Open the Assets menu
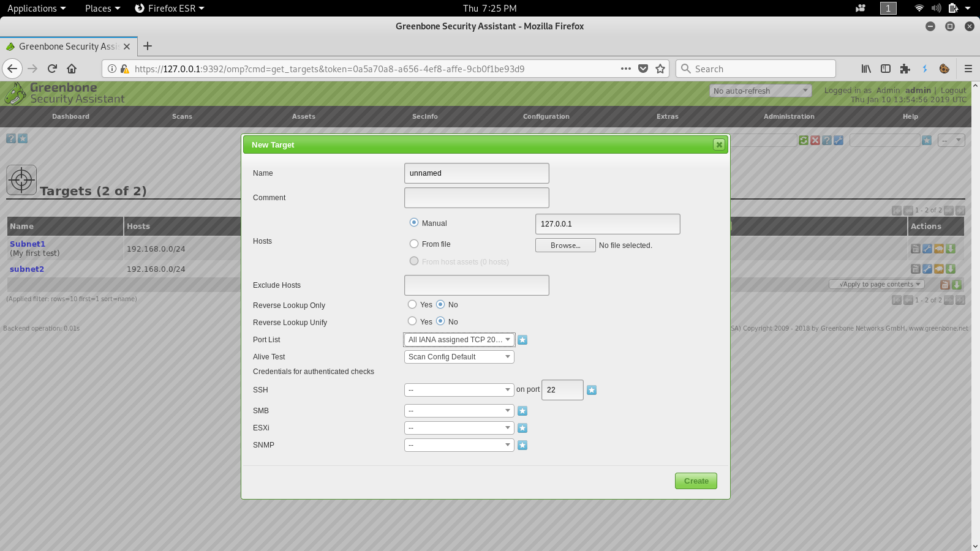The height and width of the screenshot is (551, 980). click(304, 116)
